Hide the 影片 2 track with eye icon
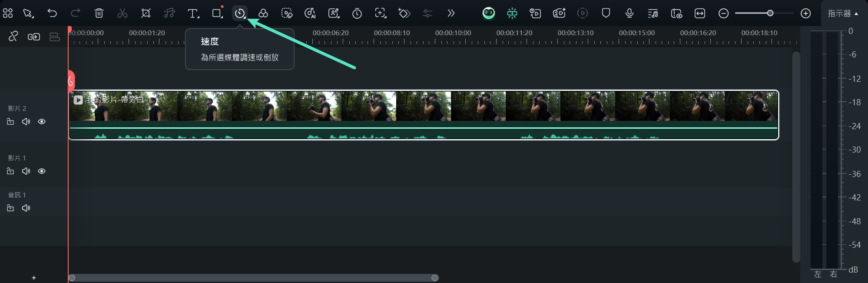Image resolution: width=868 pixels, height=283 pixels. pos(42,122)
